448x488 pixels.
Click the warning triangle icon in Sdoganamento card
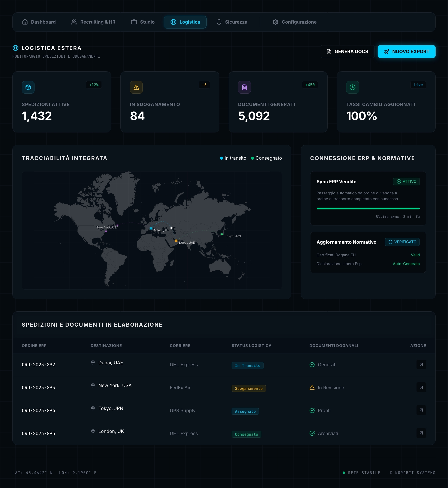136,87
